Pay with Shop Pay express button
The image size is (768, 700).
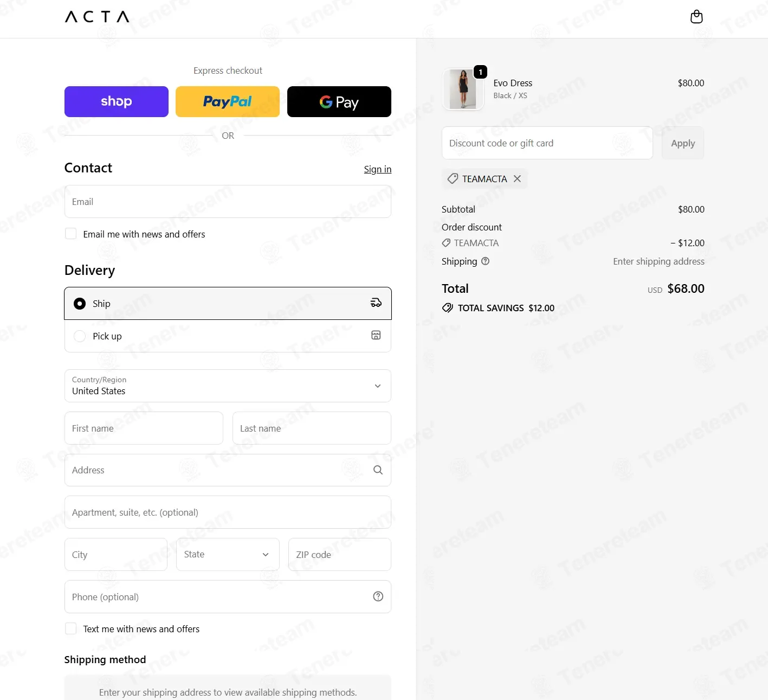coord(117,101)
